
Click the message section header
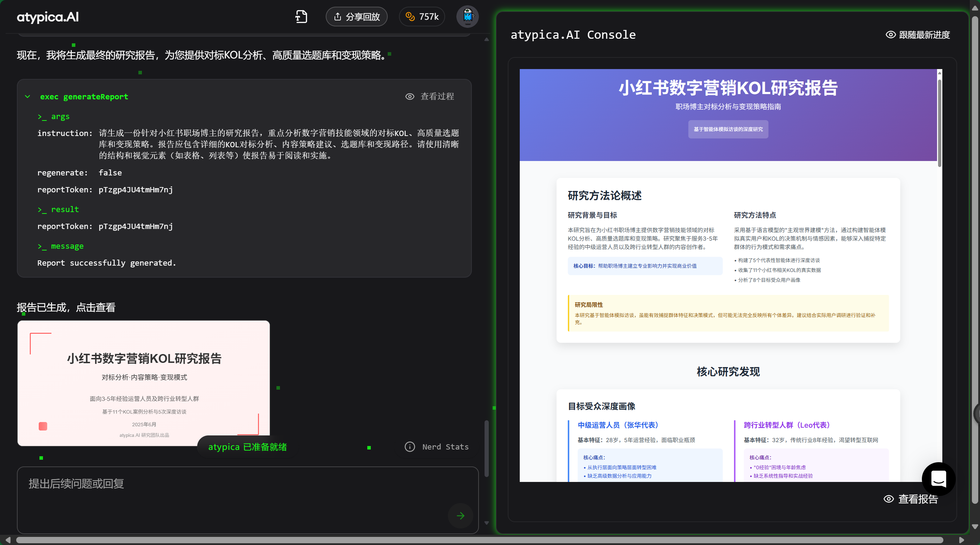[61, 246]
